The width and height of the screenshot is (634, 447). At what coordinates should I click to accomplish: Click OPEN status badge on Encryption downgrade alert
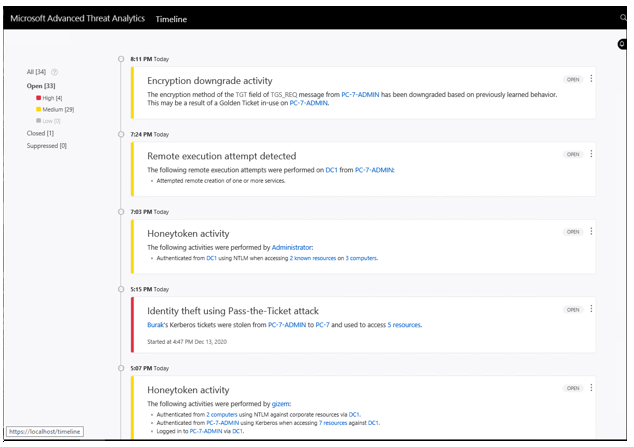click(x=572, y=79)
